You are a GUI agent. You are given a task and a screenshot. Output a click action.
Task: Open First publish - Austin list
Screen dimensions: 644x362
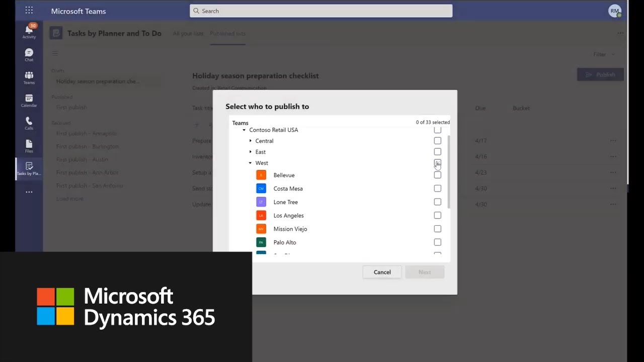click(x=82, y=159)
